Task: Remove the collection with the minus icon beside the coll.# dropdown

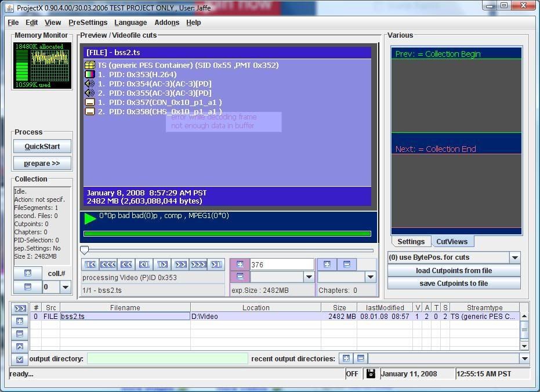Action: click(28, 286)
